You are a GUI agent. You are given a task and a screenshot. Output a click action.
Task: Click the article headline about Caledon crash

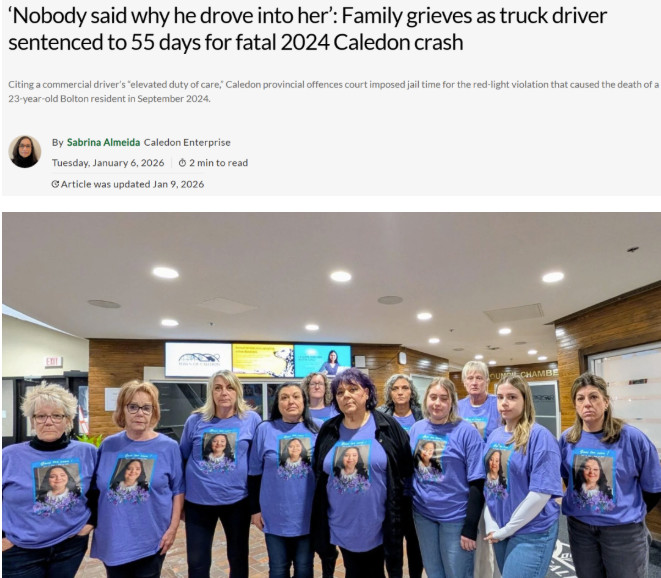pos(308,29)
